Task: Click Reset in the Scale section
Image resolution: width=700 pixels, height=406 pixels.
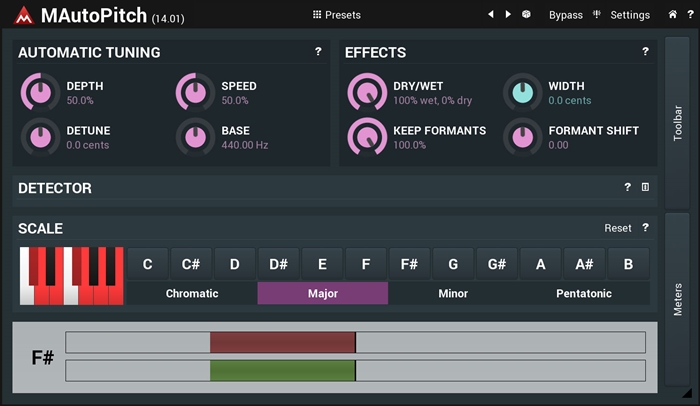Action: tap(617, 228)
